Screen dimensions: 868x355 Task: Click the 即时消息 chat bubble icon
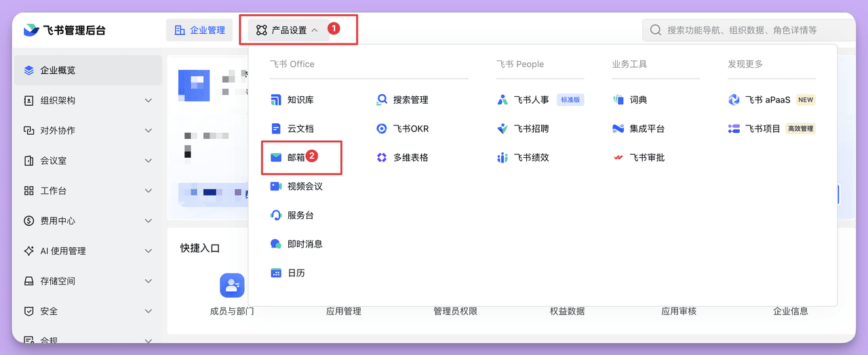[276, 244]
